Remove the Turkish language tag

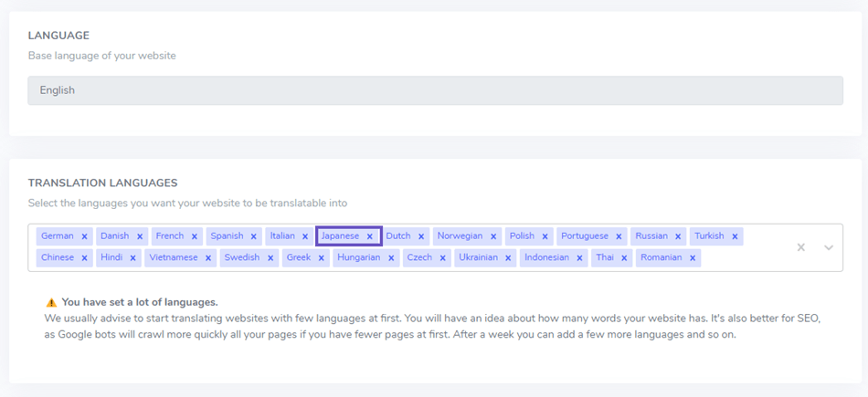coord(735,236)
